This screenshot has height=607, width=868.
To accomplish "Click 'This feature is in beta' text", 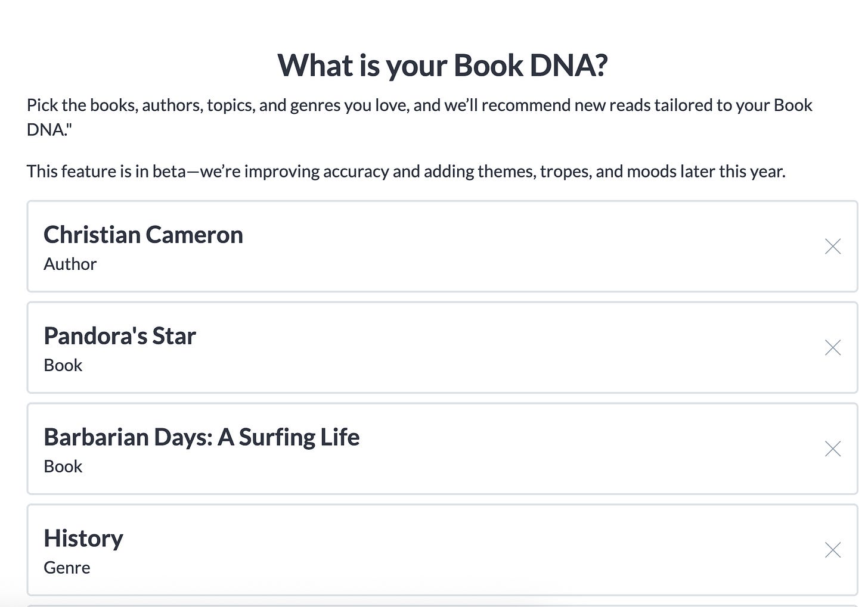I will pos(106,172).
